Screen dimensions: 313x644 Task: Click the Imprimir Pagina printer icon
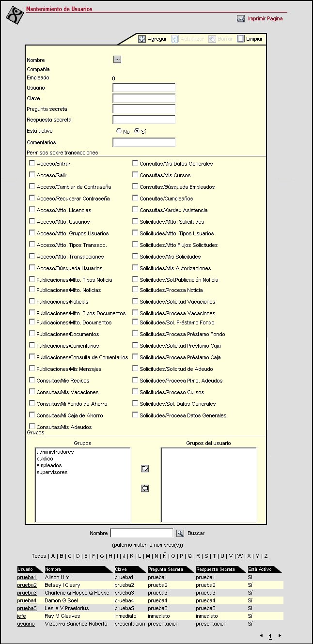pos(241,19)
